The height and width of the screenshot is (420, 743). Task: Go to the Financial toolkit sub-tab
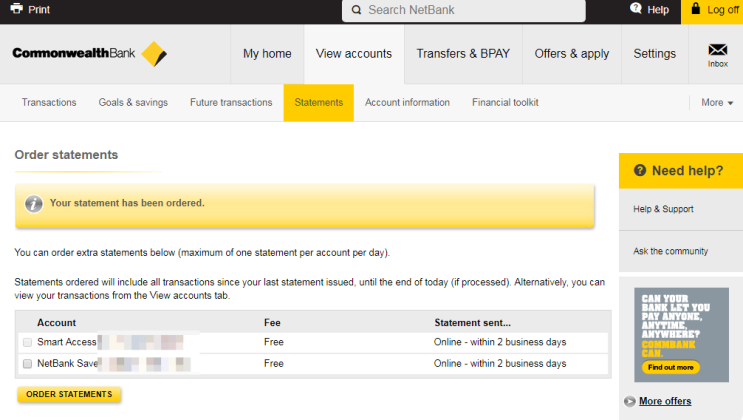[505, 102]
